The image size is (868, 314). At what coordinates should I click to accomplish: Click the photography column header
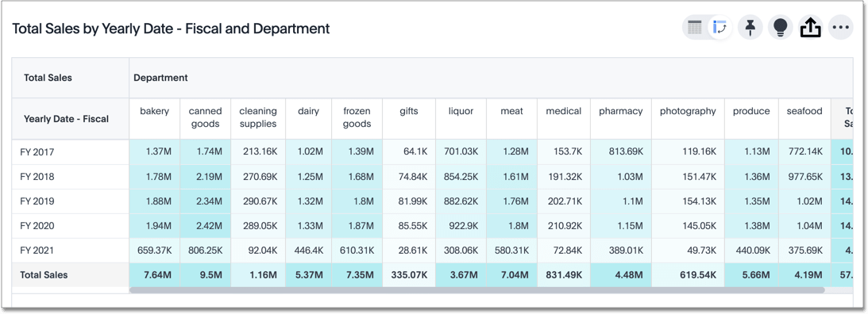click(x=688, y=111)
